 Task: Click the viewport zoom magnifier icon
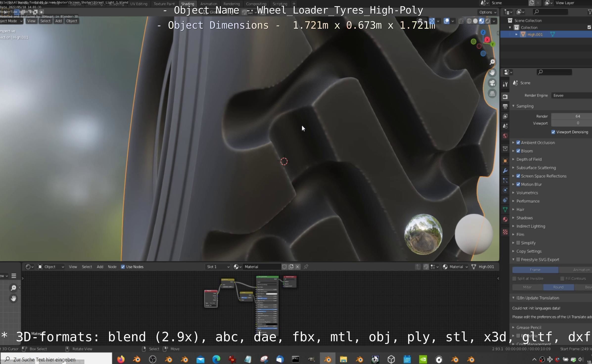[x=492, y=62]
